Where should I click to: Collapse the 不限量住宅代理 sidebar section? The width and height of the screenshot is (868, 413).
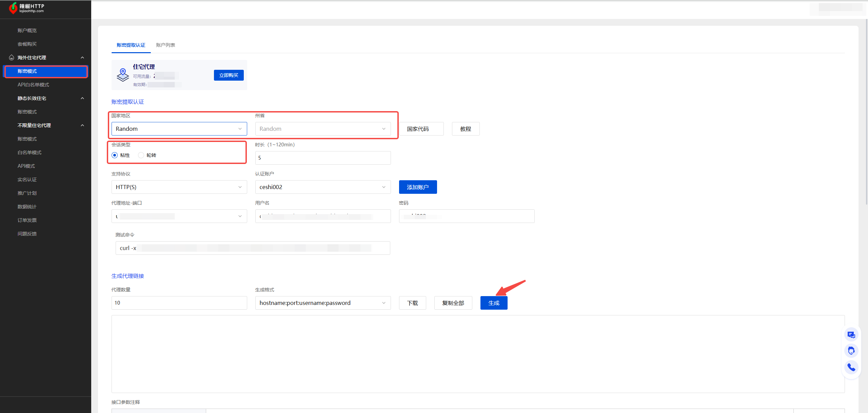[82, 125]
